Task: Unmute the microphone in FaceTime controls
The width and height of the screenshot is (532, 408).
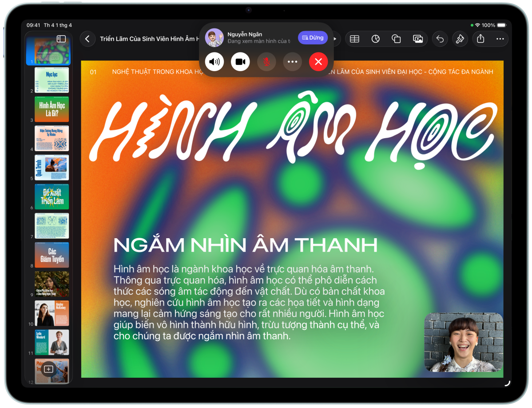Action: (x=266, y=62)
